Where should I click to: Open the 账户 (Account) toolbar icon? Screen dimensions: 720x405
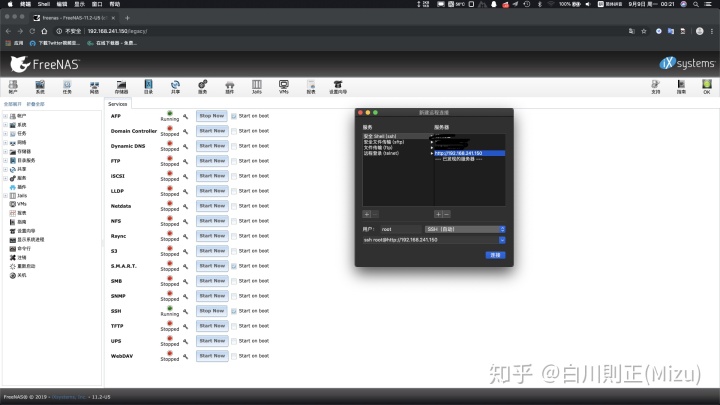click(13, 86)
